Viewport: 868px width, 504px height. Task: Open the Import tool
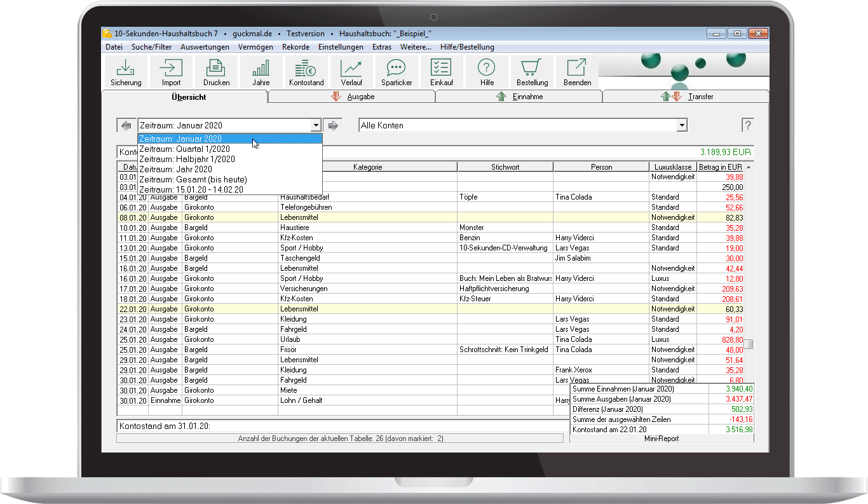[x=171, y=71]
